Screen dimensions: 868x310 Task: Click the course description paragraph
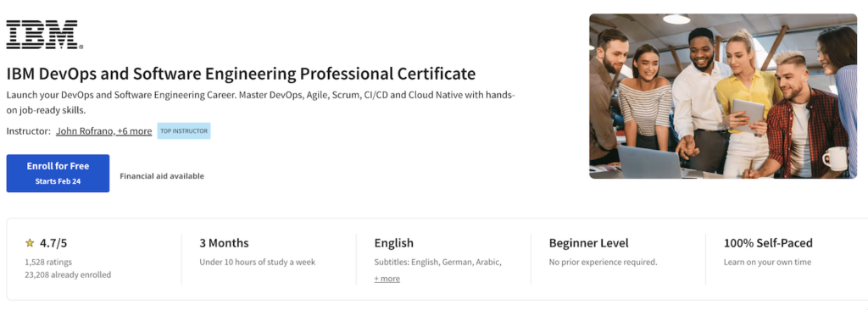coord(261,102)
